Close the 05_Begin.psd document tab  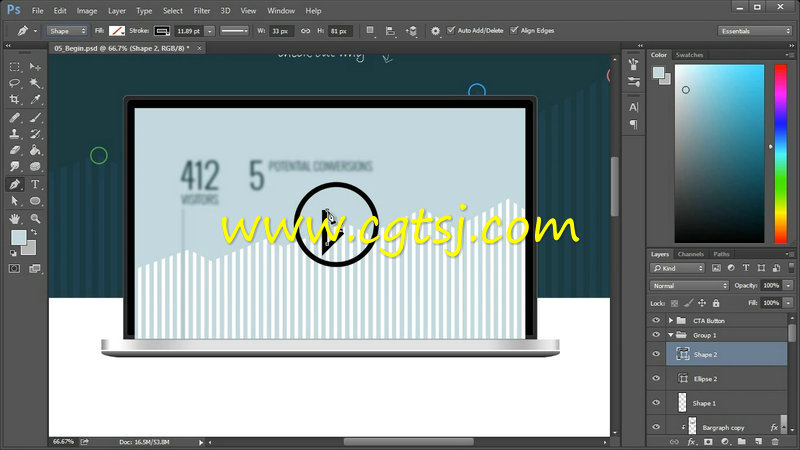199,48
